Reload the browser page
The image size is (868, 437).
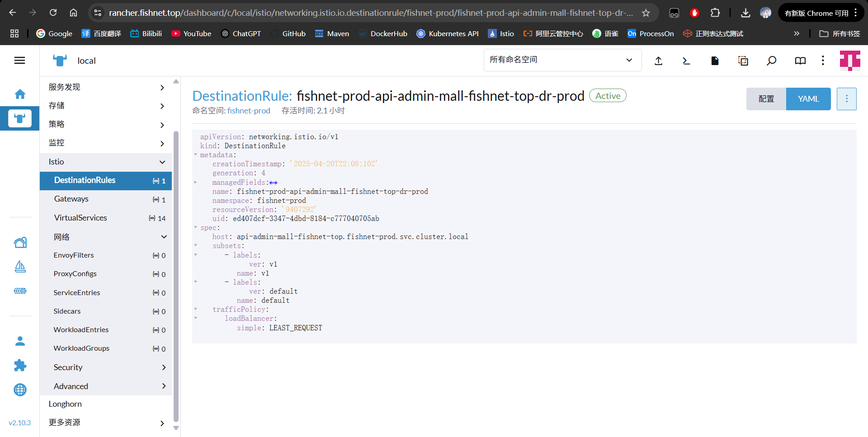(x=53, y=13)
